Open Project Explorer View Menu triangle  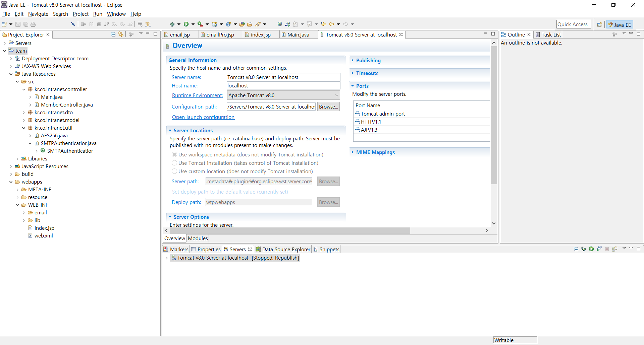point(141,34)
